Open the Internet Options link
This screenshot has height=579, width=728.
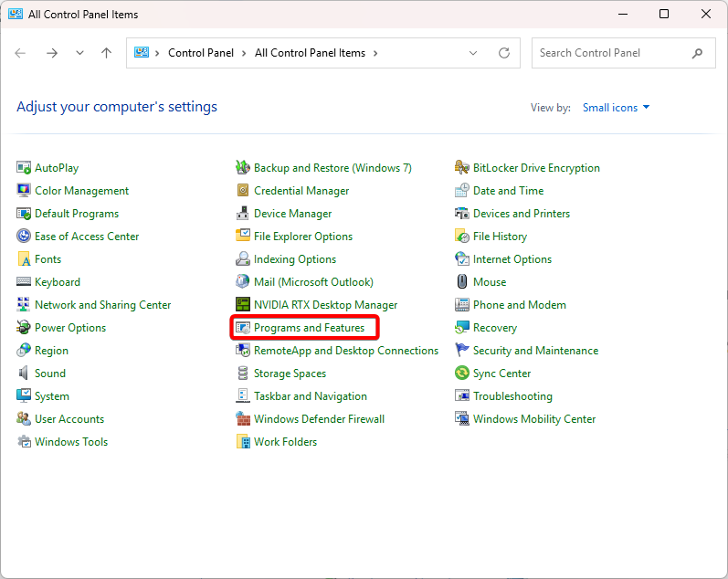tap(512, 258)
